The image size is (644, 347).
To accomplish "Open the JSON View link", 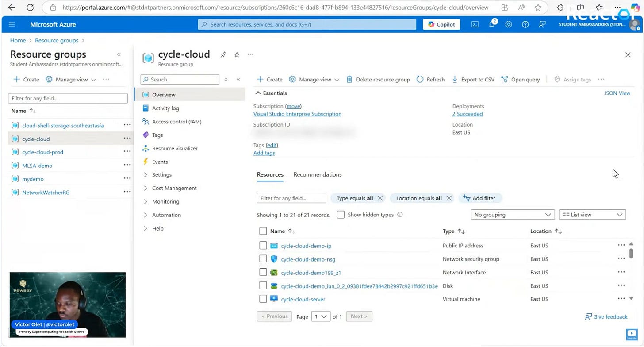I will 617,93.
